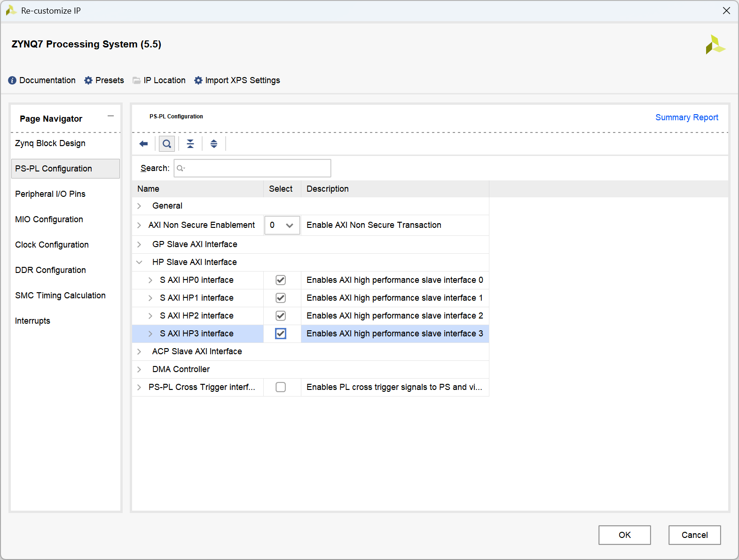Minimize the Page Navigator panel
This screenshot has width=739, height=560.
[110, 116]
